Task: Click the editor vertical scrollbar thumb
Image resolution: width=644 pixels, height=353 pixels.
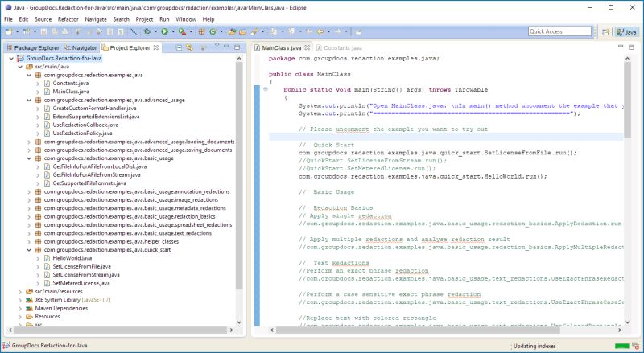Action: (627, 100)
